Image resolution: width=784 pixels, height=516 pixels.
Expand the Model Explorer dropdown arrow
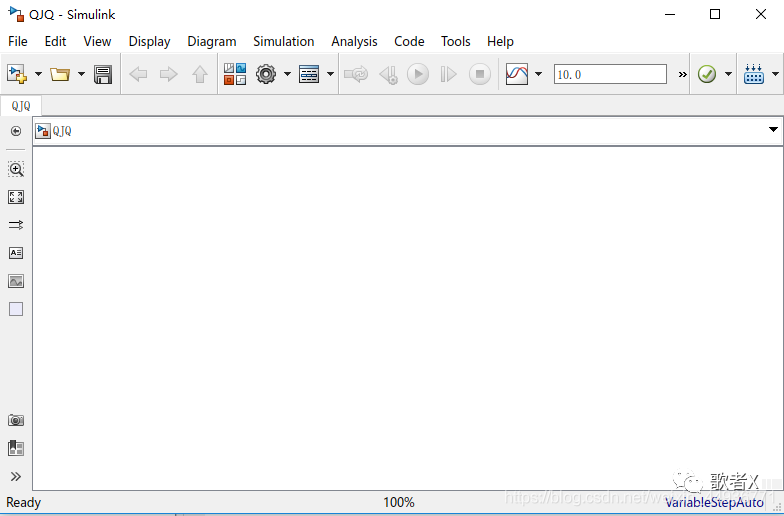point(330,74)
